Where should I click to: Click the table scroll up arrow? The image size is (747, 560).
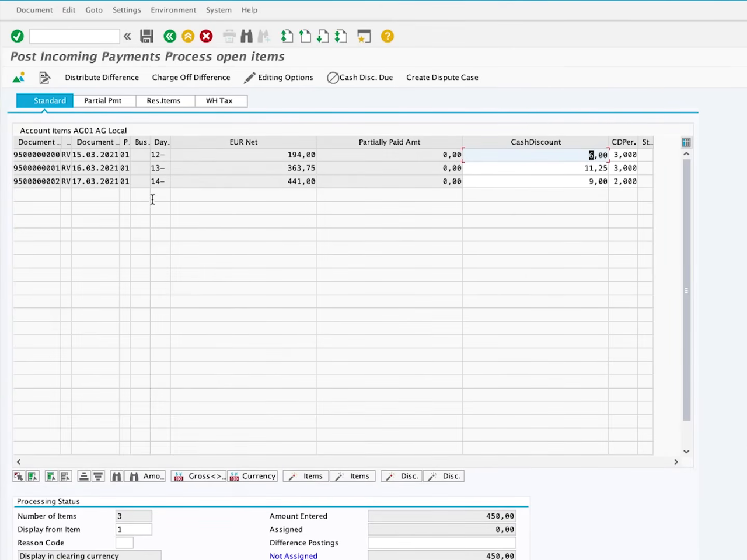coord(686,154)
